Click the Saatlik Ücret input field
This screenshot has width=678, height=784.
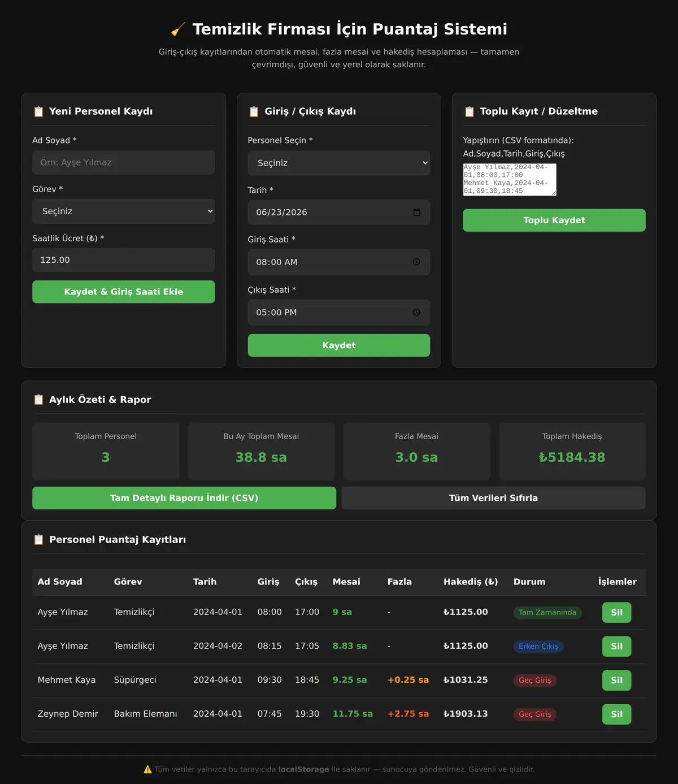(124, 260)
